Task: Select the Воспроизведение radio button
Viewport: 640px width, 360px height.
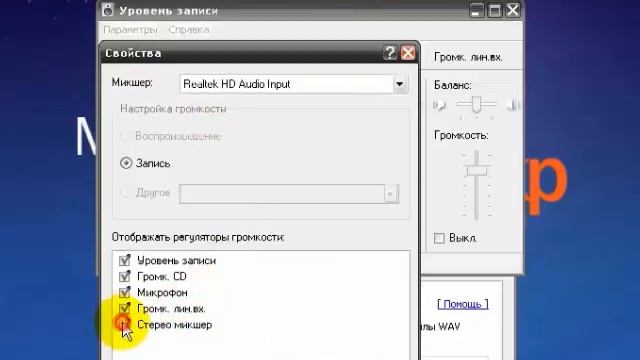Action: (x=126, y=136)
